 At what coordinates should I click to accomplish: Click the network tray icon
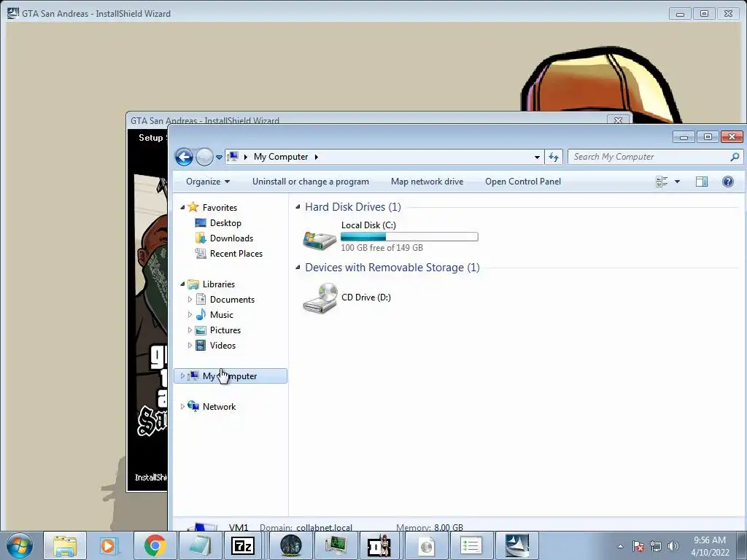click(x=656, y=546)
